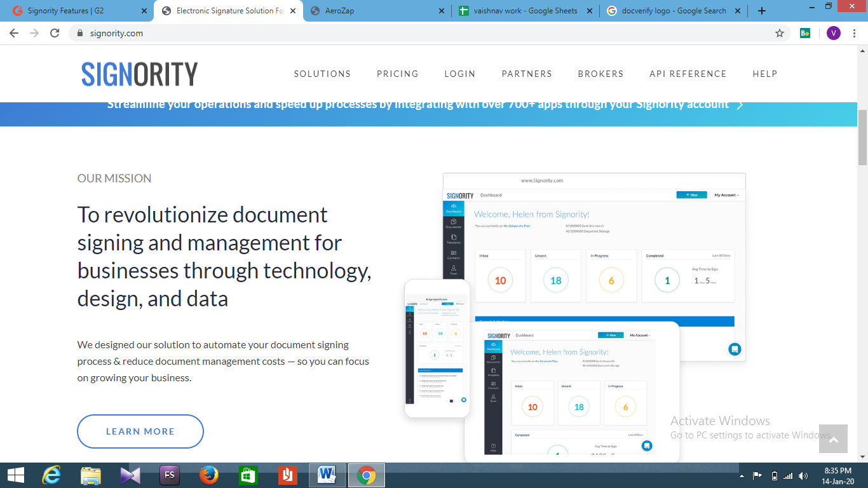Show hidden tray icons arrow
The height and width of the screenshot is (488, 868).
tap(742, 475)
